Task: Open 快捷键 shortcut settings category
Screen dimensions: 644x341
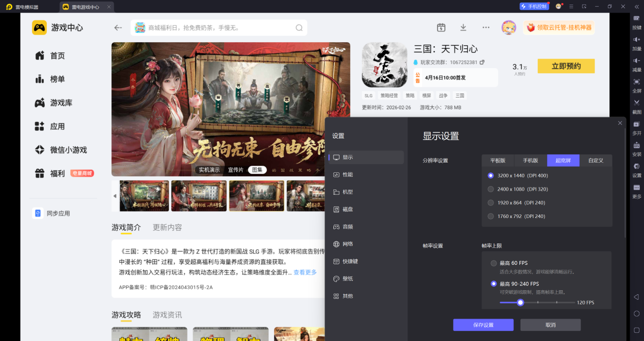Action: pyautogui.click(x=366, y=261)
